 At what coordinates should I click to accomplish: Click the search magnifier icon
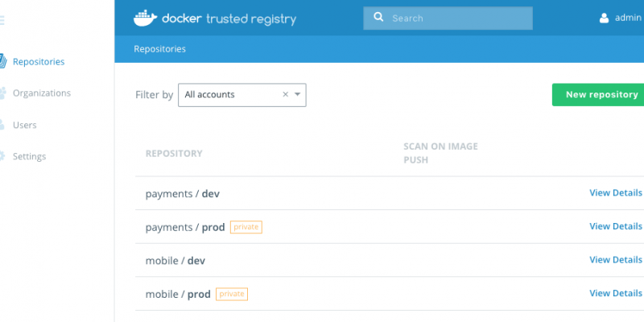pyautogui.click(x=378, y=17)
